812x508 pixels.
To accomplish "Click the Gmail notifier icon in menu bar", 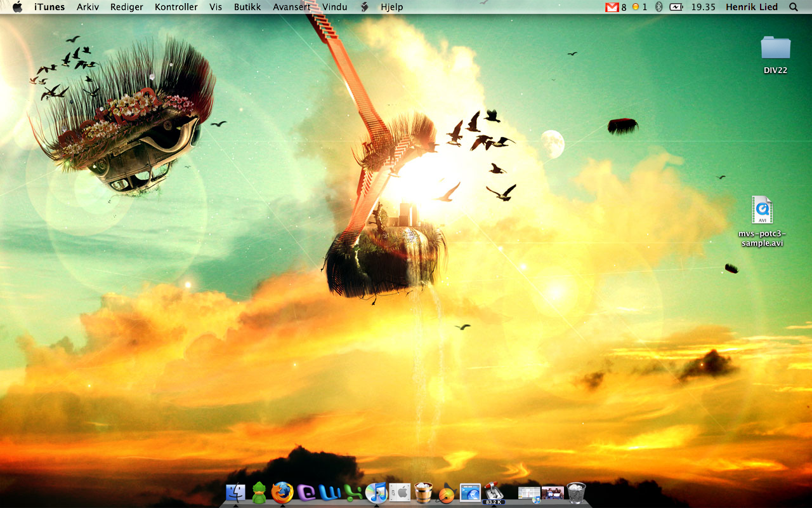I will point(612,7).
